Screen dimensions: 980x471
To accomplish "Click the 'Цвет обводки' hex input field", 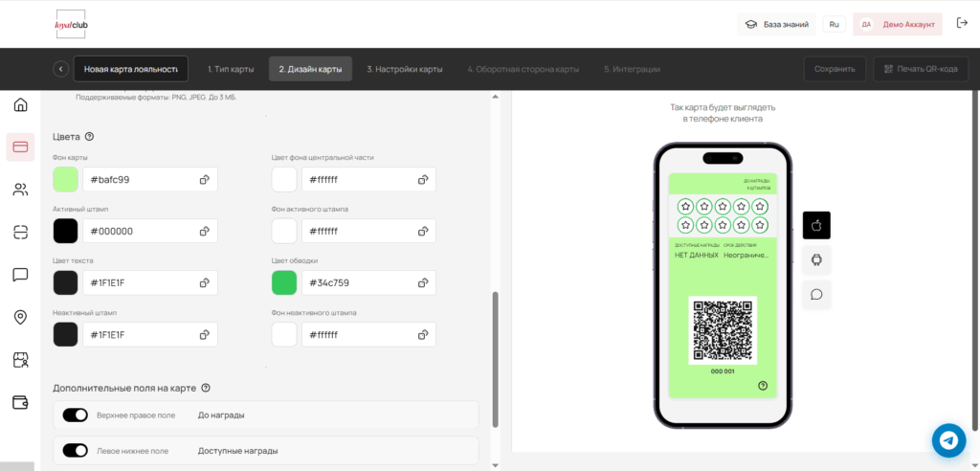I will [x=358, y=282].
